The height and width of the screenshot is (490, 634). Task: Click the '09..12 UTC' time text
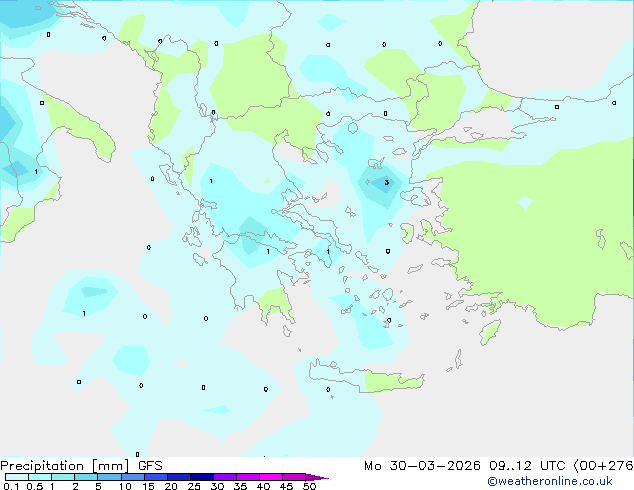click(x=527, y=466)
